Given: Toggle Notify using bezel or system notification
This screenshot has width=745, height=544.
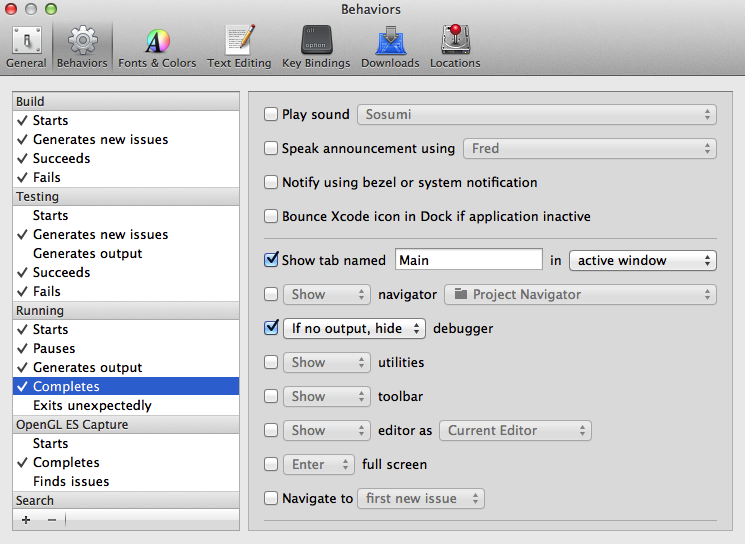Looking at the screenshot, I should click(x=271, y=183).
